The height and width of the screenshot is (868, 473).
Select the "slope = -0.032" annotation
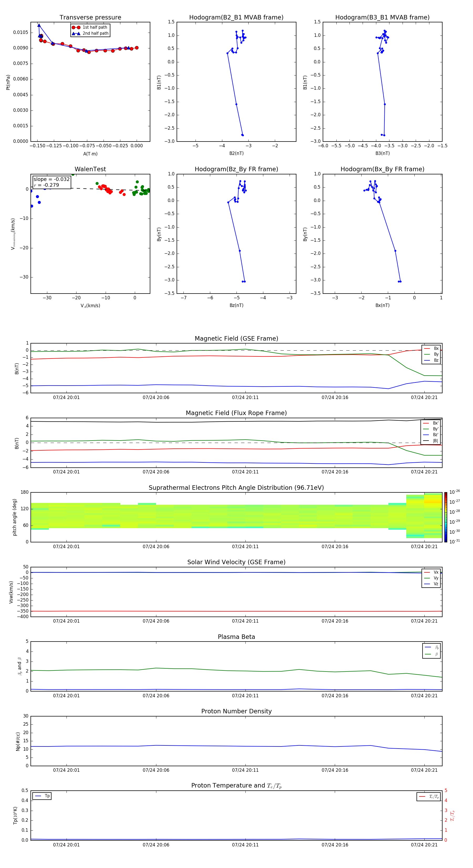(x=52, y=179)
